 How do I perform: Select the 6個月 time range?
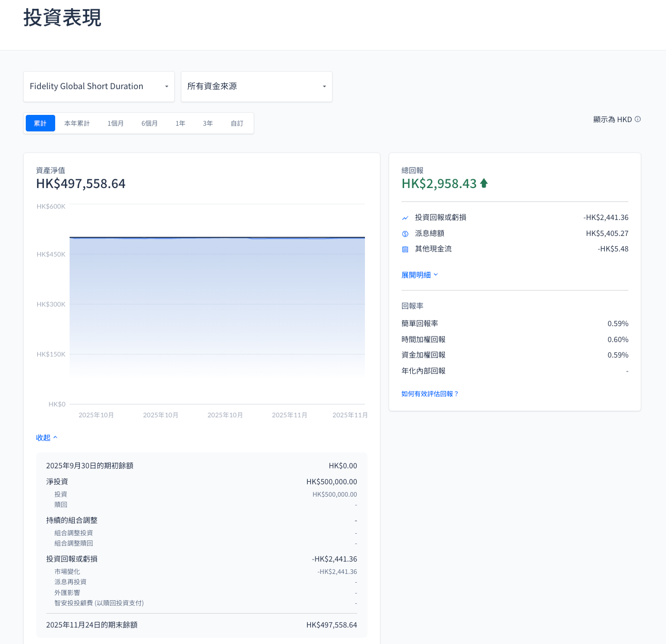(149, 124)
